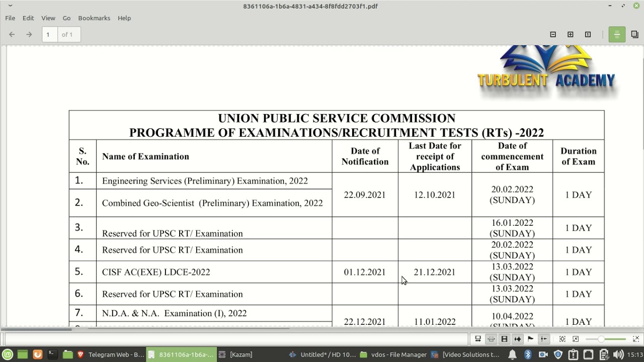Viewport: 644px width, 362px height.
Task: Toggle audio waveform thumbnails icon
Action: click(517, 339)
